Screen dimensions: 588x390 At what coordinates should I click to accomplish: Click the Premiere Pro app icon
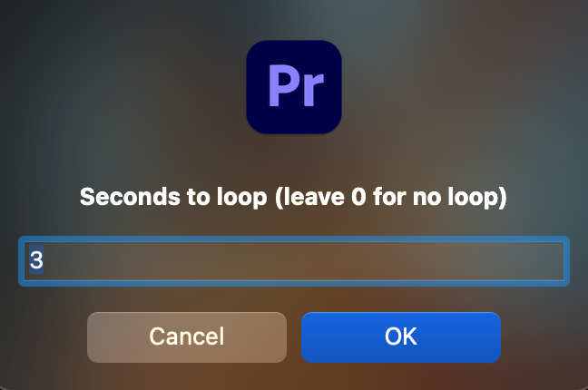294,87
